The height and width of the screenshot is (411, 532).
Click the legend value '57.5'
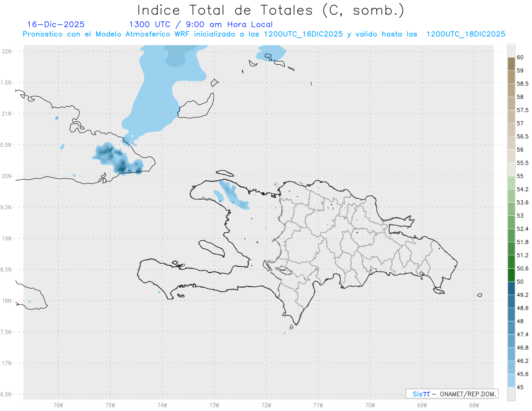tap(523, 110)
